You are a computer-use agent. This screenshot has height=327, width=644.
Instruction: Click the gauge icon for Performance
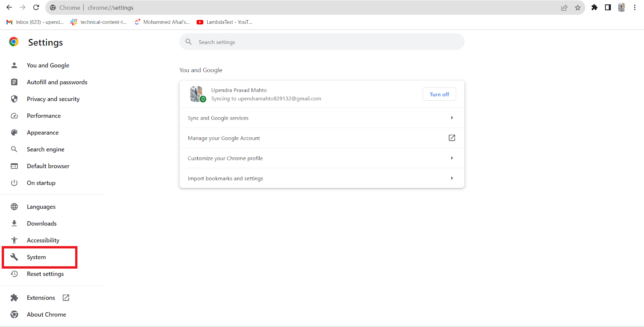[14, 116]
